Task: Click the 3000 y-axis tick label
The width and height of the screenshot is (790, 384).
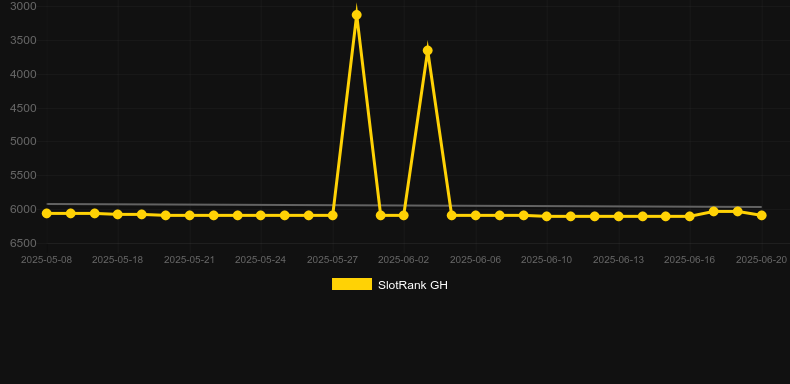Action: [x=23, y=6]
